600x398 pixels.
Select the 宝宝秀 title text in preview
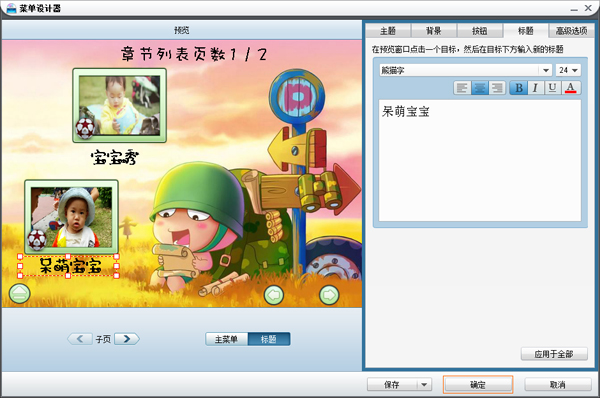(x=115, y=157)
